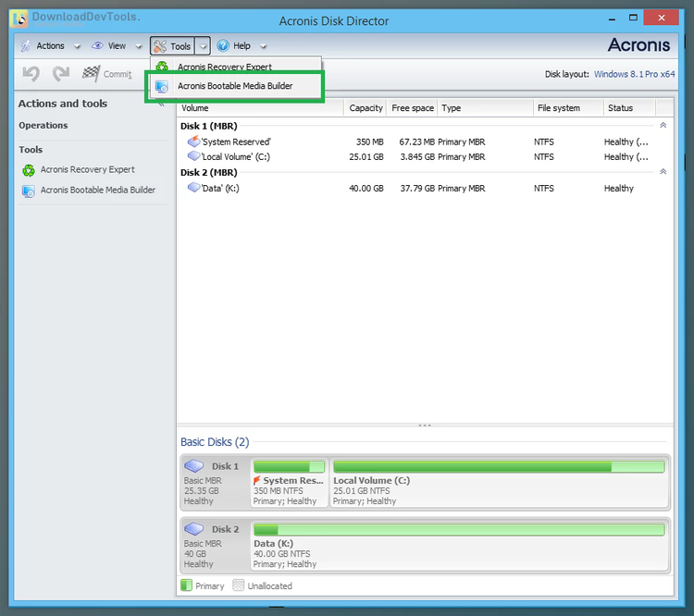Click the 'Data' (K:) drive icon in list

tap(193, 187)
